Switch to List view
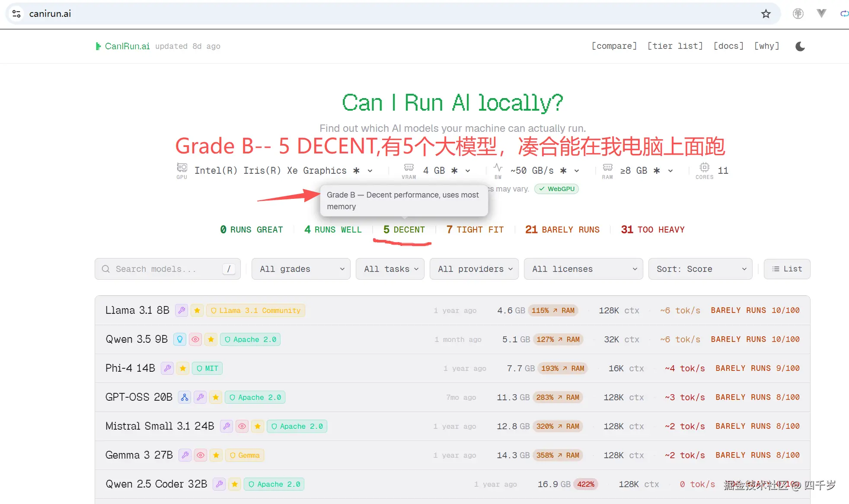This screenshot has height=504, width=849. point(787,269)
